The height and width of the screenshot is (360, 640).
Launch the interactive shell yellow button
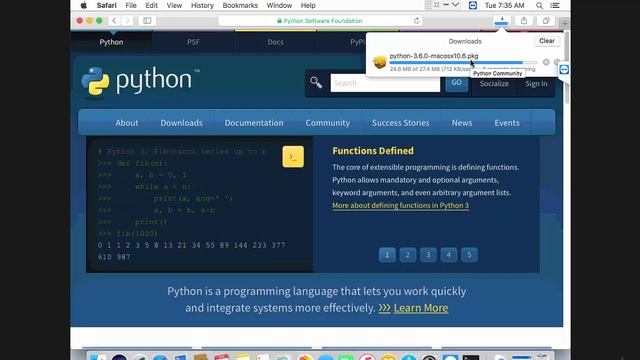[x=293, y=157]
